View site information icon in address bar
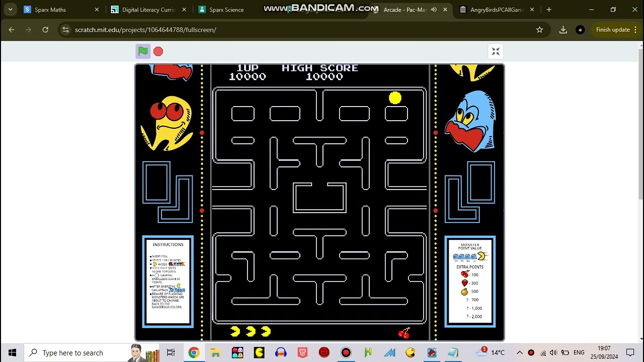Screen dimensions: 644x362 65,30
